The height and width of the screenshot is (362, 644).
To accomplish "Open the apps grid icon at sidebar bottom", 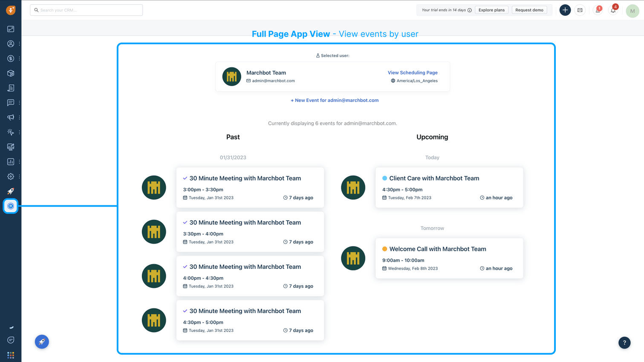I will click(10, 355).
